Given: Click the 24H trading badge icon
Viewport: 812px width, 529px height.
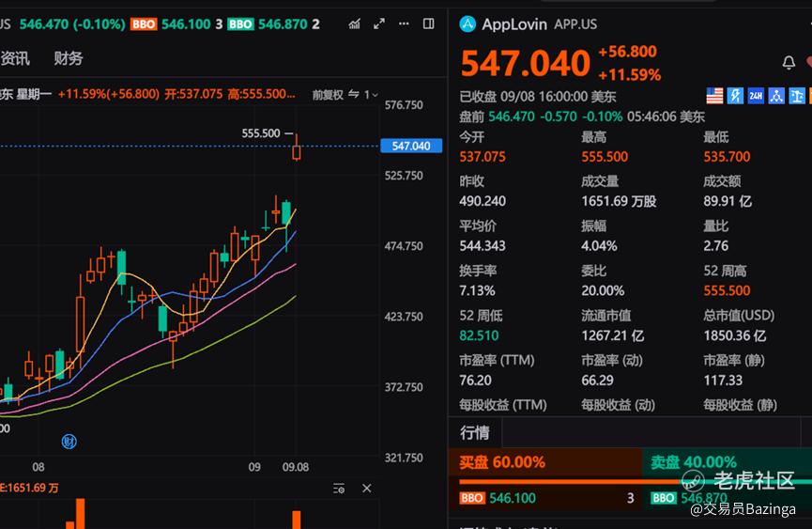Looking at the screenshot, I should click(x=756, y=96).
